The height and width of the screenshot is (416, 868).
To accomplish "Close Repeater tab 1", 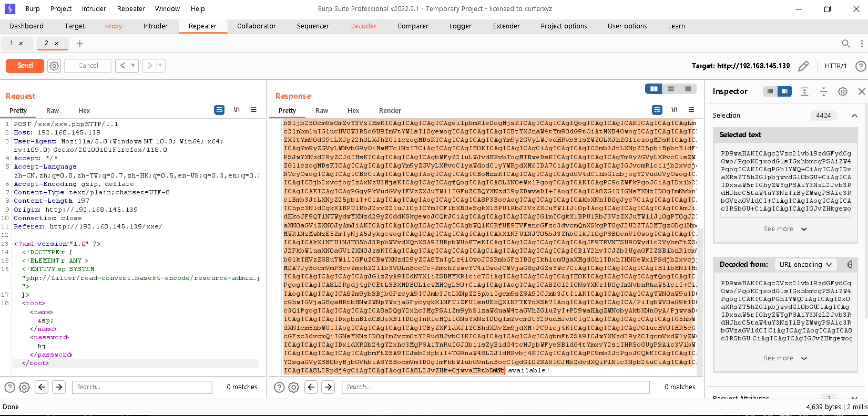I will 21,44.
